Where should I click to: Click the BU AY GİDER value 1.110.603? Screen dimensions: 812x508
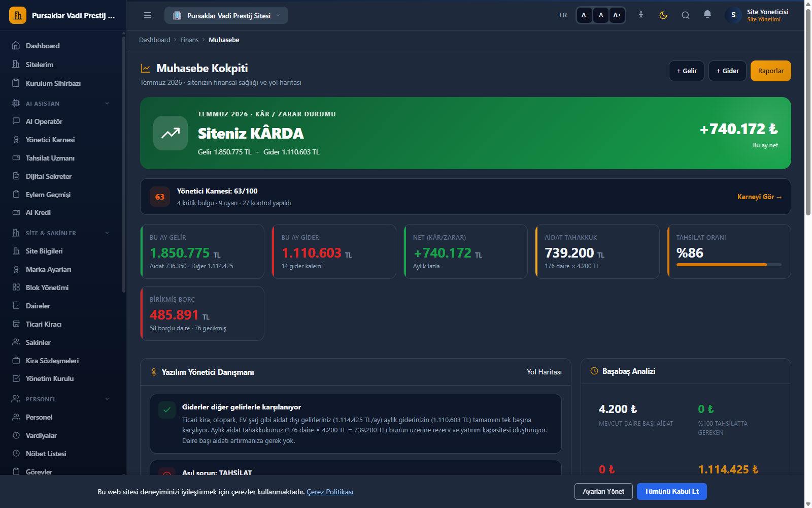(312, 252)
